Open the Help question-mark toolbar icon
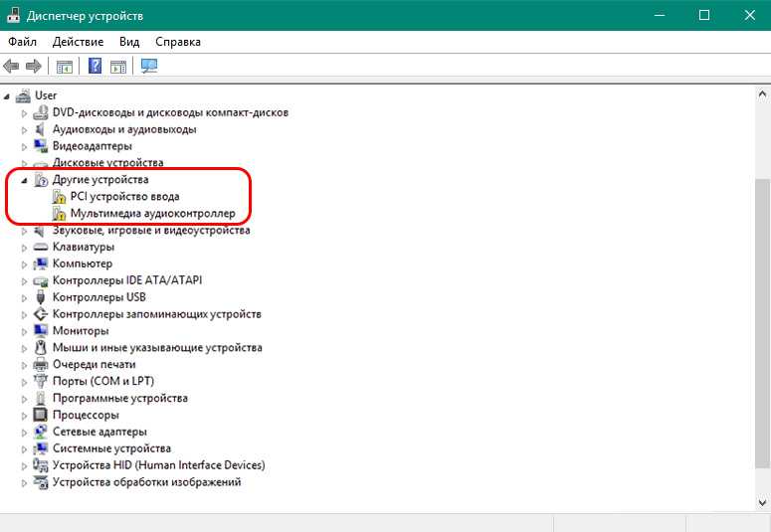The image size is (771, 532). (95, 66)
